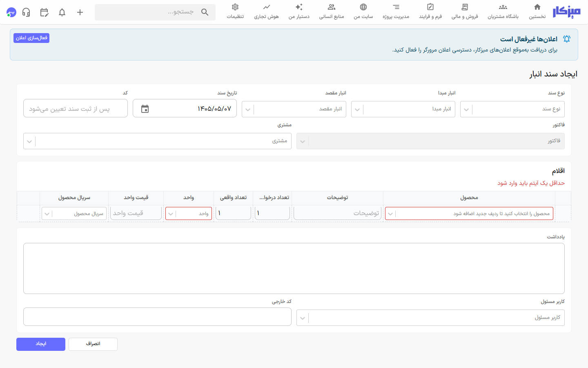The height and width of the screenshot is (368, 588).
Task: Click the تعداد درخواستی quantity field
Action: coord(272,213)
